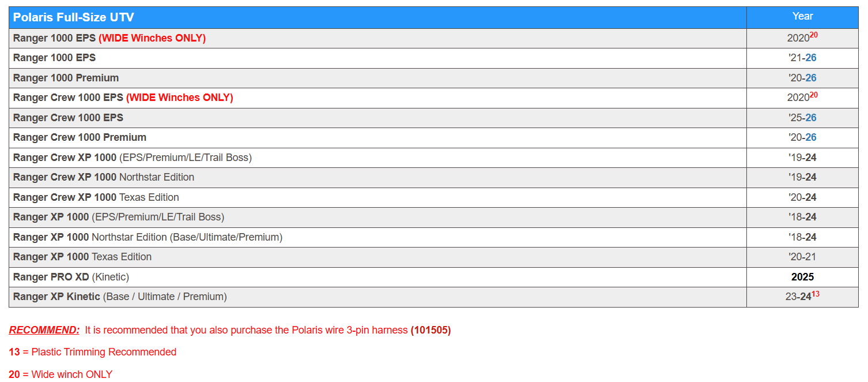Select 'Ranger XP Kinetic (Base / Ultimate / Premium)'
The image size is (868, 382).
coord(433,297)
